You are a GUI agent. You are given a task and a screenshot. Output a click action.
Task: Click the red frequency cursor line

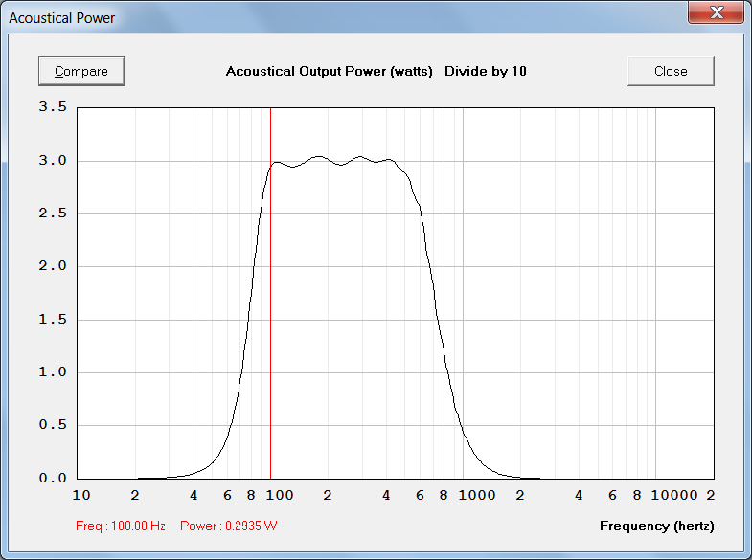pyautogui.click(x=270, y=293)
